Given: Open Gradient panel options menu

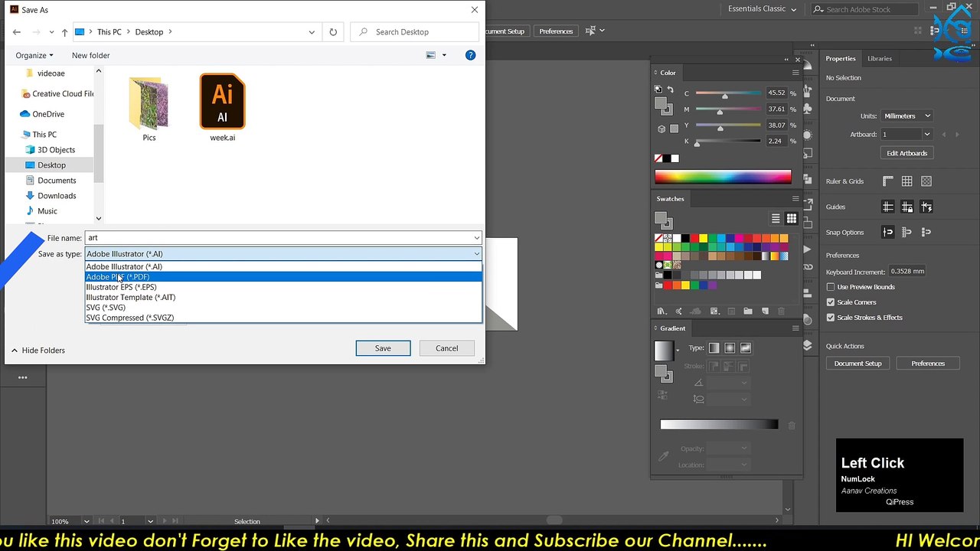Looking at the screenshot, I should pos(795,328).
